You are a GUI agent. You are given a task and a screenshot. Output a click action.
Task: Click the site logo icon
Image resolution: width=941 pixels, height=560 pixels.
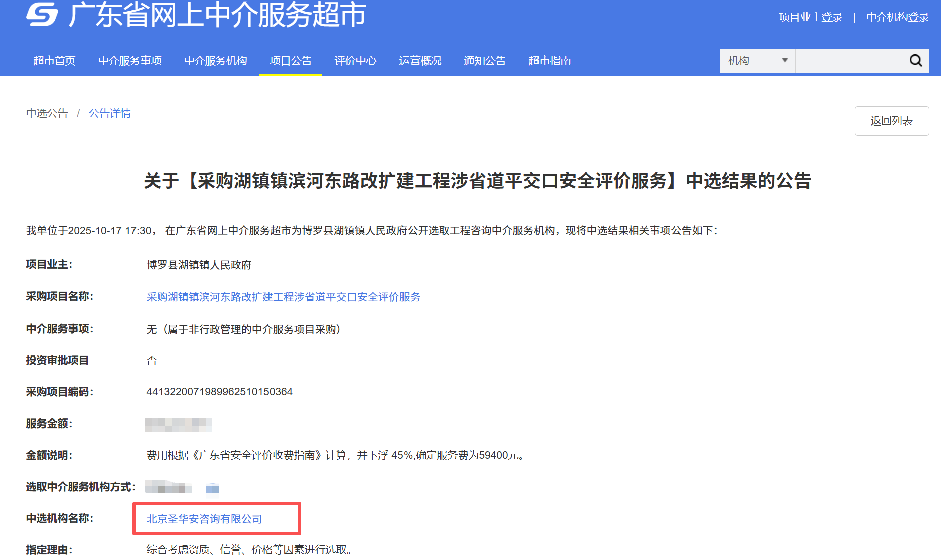click(x=42, y=14)
